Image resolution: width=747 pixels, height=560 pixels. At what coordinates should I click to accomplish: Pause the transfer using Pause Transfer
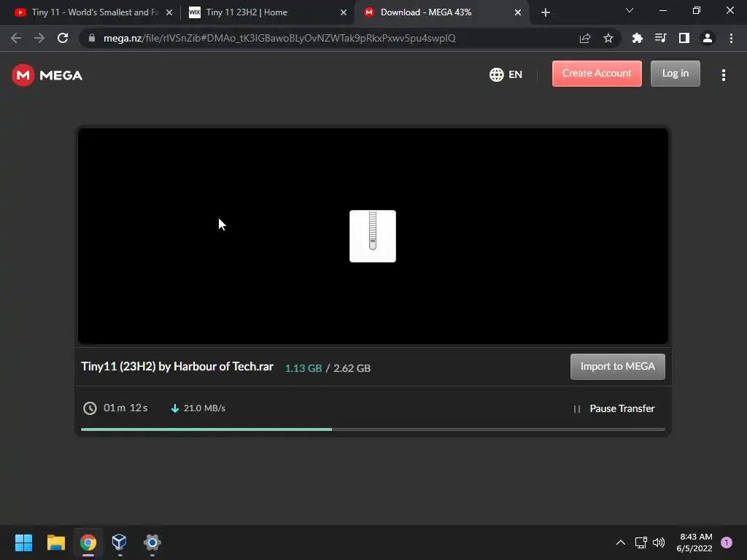[x=614, y=408]
